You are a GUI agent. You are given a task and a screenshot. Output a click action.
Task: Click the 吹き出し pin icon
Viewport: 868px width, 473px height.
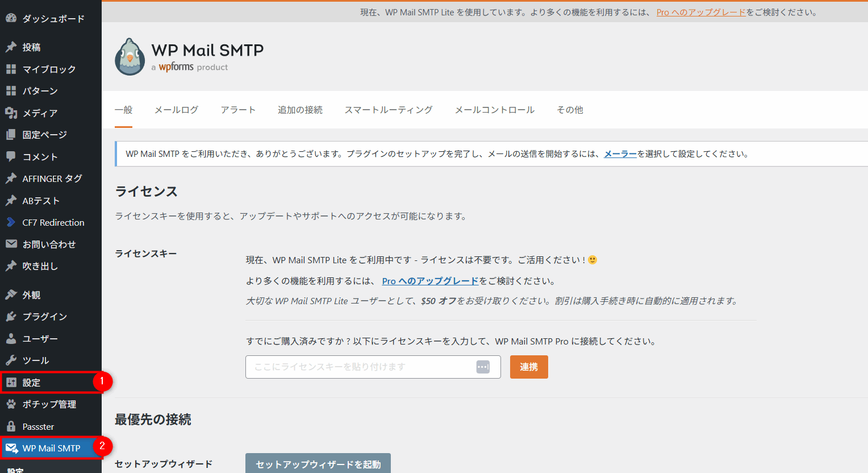(x=11, y=266)
